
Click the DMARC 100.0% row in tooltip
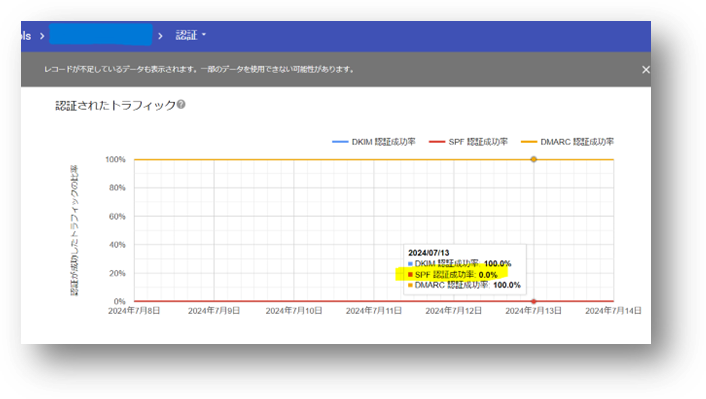(x=464, y=285)
